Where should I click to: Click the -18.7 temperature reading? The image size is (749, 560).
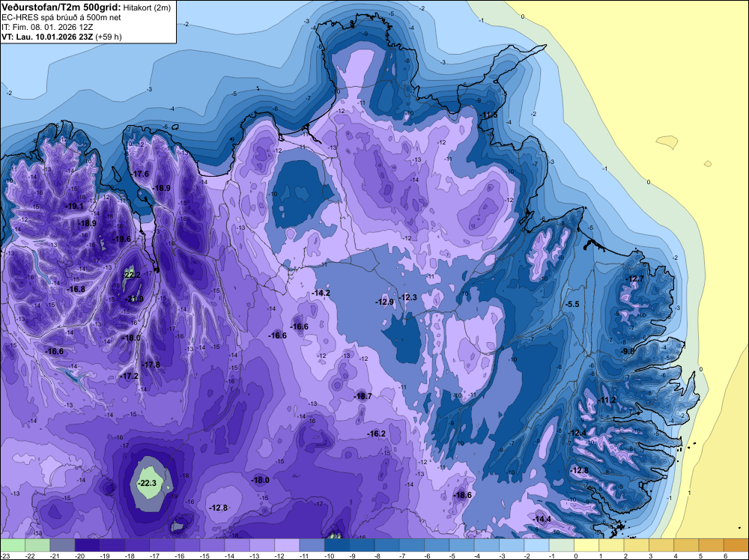[x=363, y=396]
